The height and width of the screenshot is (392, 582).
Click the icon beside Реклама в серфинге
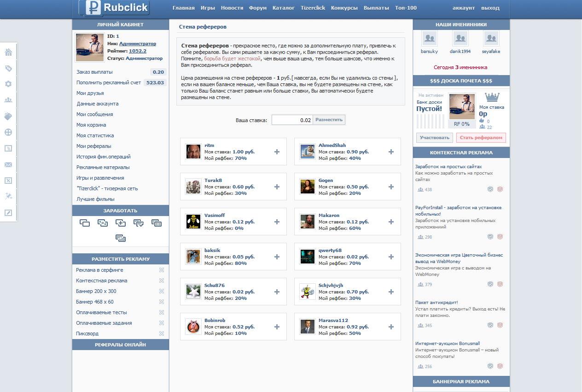point(162,270)
